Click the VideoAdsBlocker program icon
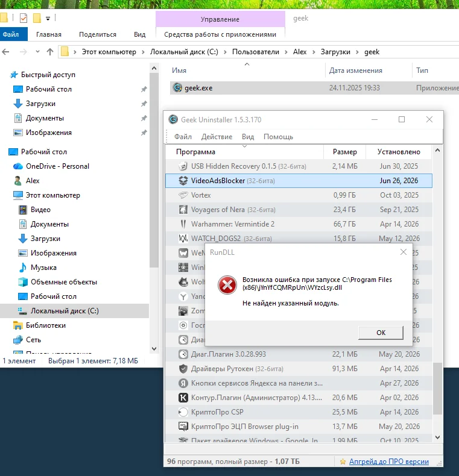Viewport: 459px width, 476px height. tap(183, 181)
